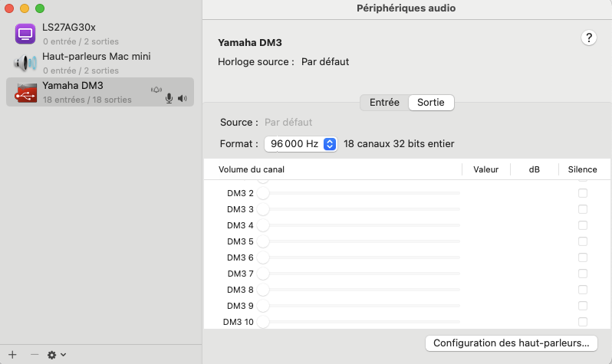Click the alert sound icon on Yamaha DM3
612x364 pixels.
pos(156,89)
